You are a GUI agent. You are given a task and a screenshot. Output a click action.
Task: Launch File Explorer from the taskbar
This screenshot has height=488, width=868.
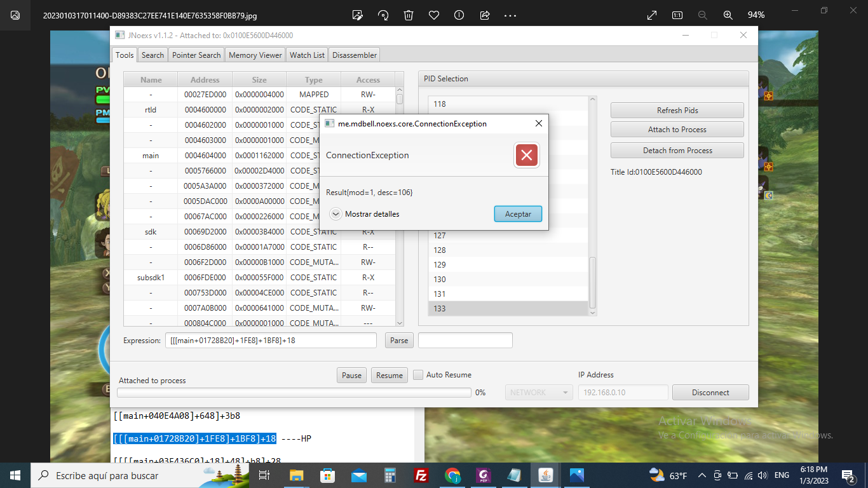pyautogui.click(x=296, y=475)
